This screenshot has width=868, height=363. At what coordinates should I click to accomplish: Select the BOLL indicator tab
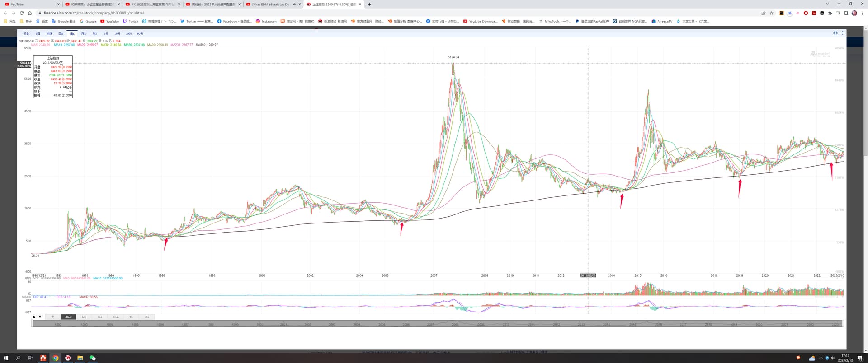(115, 317)
